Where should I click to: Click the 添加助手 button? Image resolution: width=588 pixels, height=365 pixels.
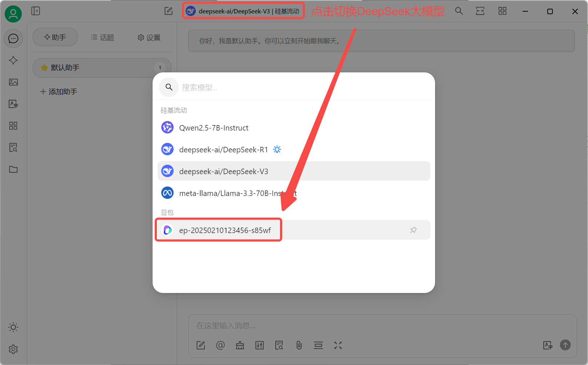[59, 92]
